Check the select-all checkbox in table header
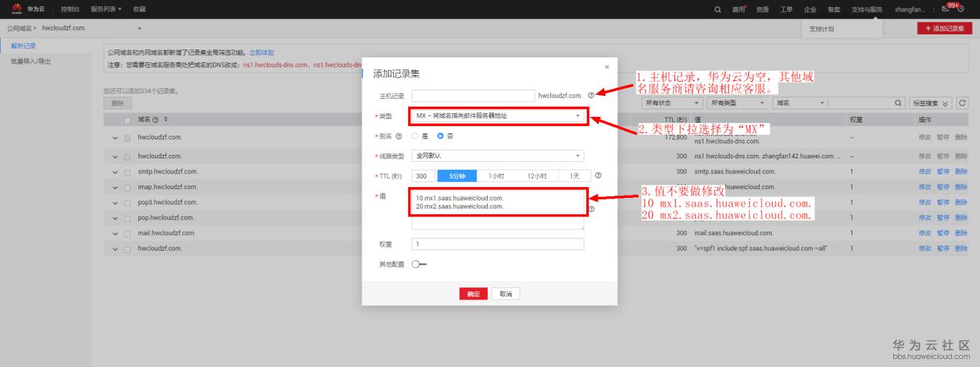The height and width of the screenshot is (367, 980). (x=128, y=120)
